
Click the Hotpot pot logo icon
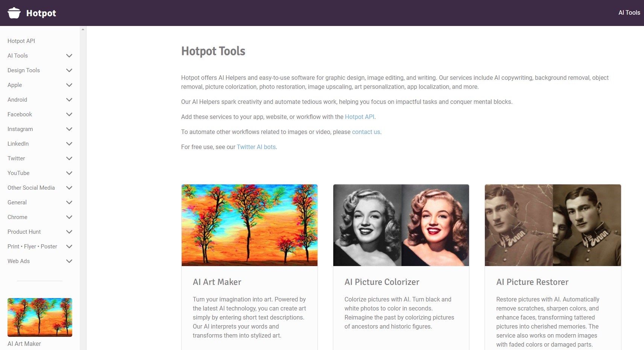click(x=14, y=13)
